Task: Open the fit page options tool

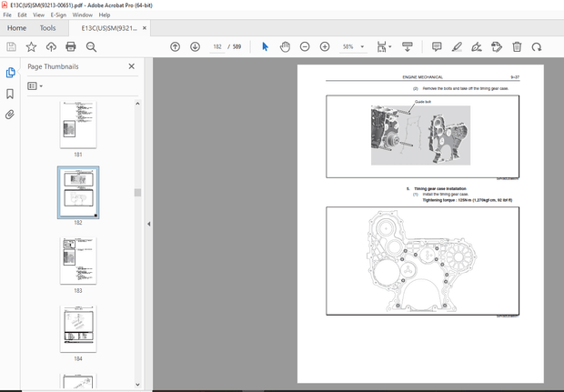Action: pyautogui.click(x=384, y=46)
